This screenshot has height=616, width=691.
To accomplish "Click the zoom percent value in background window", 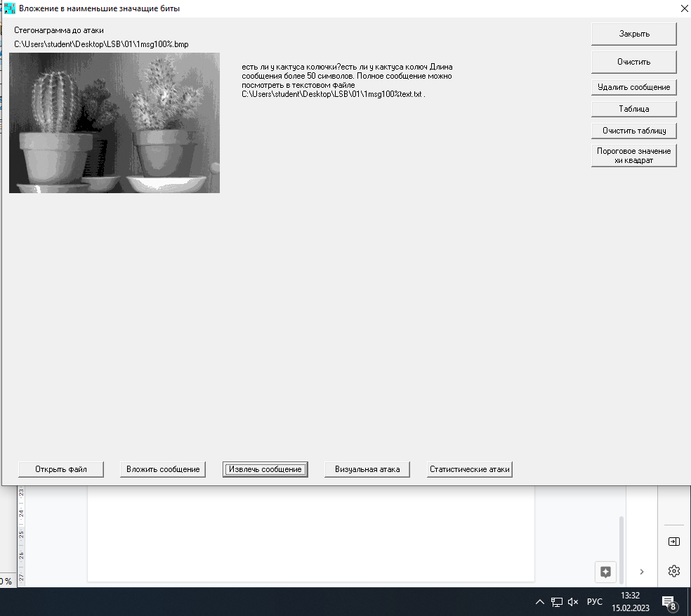I will click(6, 581).
